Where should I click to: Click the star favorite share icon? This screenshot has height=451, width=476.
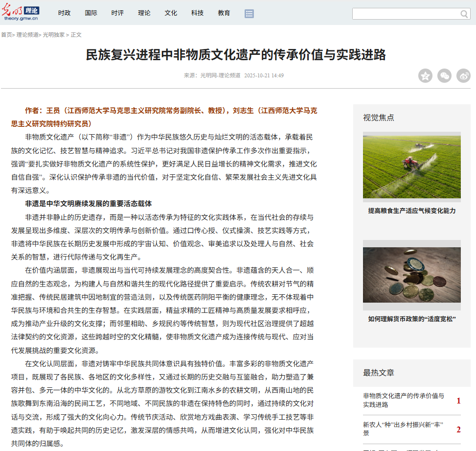coord(425,76)
